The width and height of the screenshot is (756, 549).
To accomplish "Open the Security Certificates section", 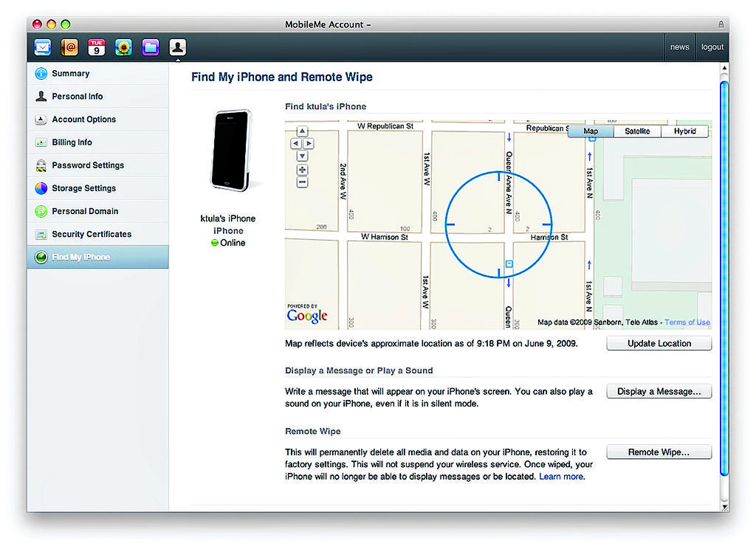I will (x=98, y=234).
